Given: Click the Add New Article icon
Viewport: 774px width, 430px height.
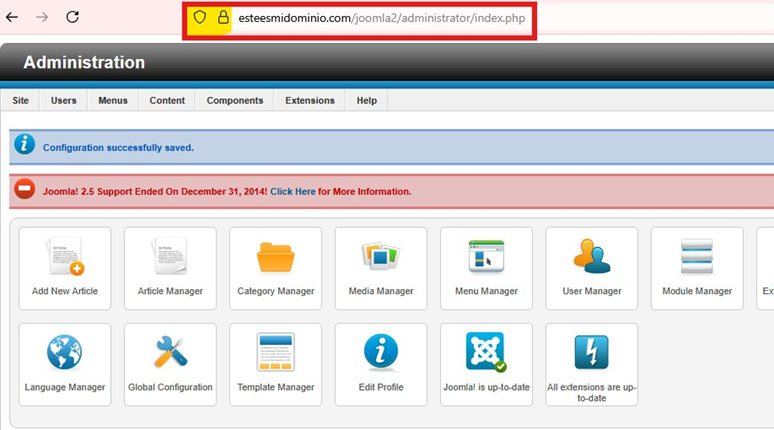Looking at the screenshot, I should (x=65, y=256).
